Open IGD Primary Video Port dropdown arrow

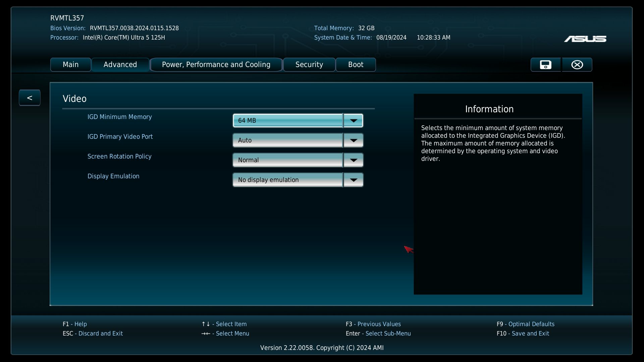[x=353, y=140]
